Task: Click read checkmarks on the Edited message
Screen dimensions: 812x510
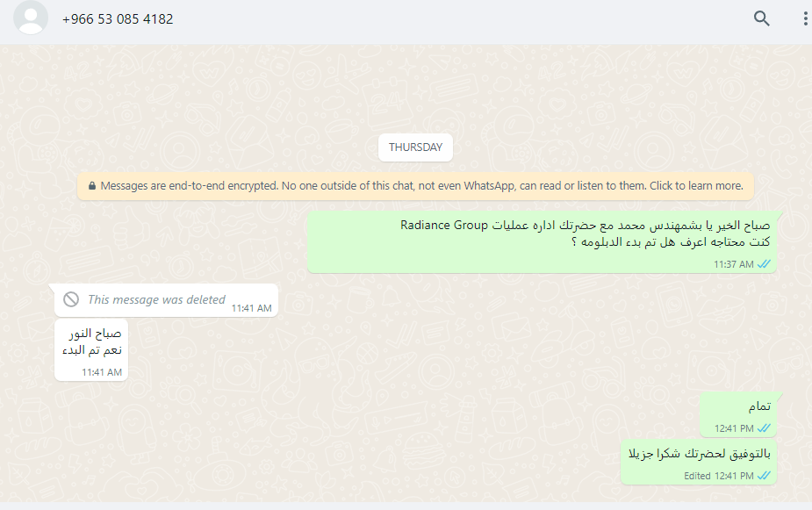Action: 764,475
